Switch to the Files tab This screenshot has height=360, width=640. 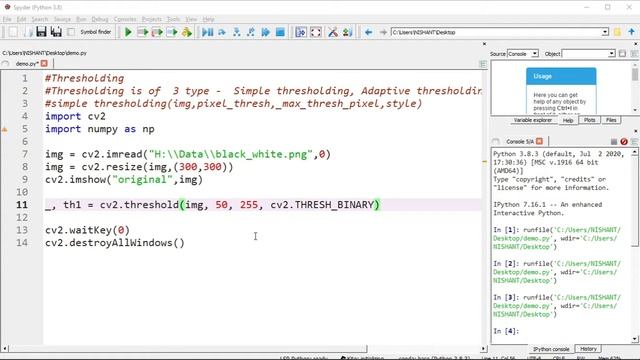pos(611,120)
